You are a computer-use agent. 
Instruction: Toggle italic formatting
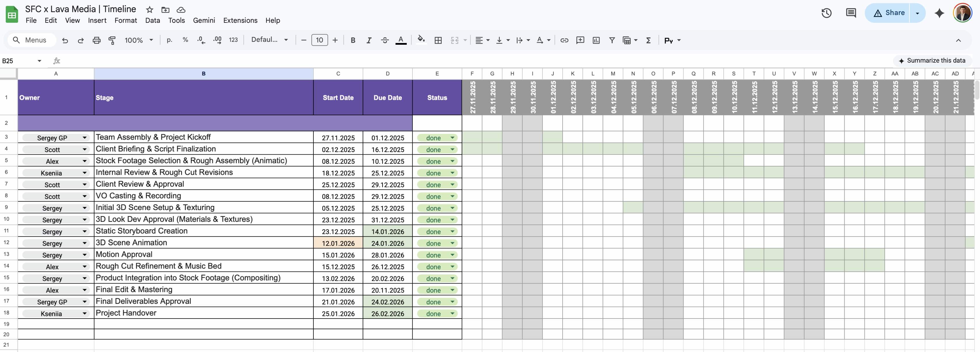369,40
